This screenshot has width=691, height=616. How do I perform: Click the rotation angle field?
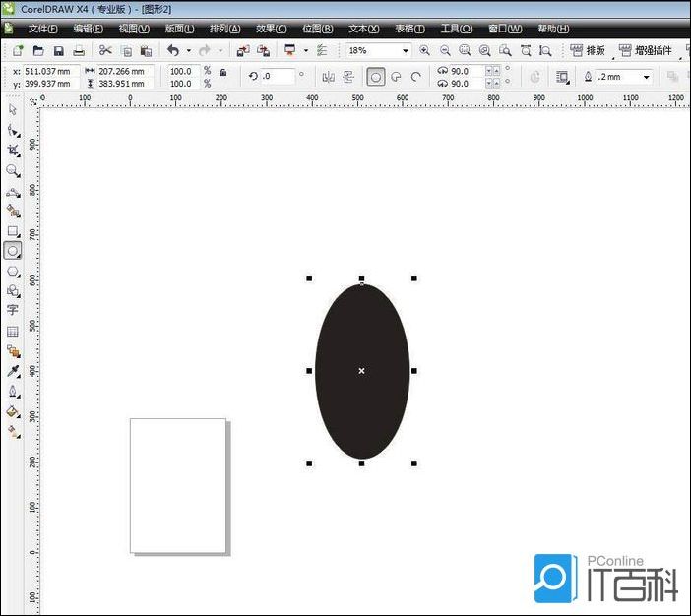tap(278, 76)
